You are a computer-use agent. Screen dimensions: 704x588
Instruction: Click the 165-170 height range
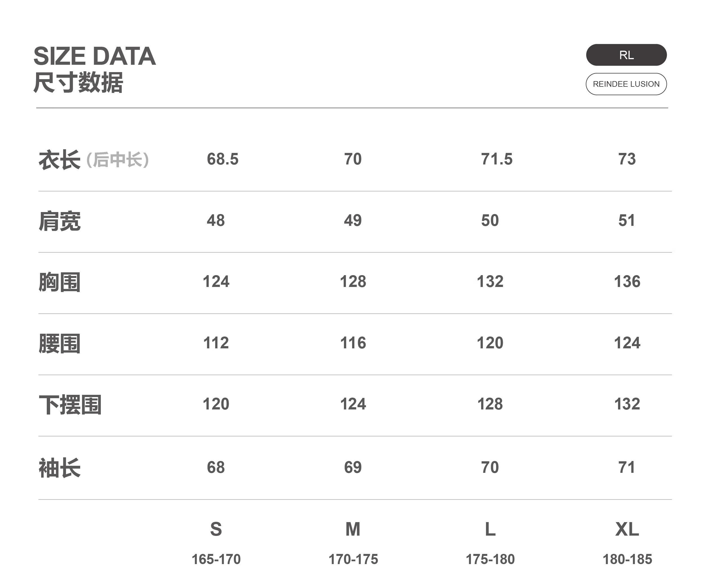pos(216,559)
